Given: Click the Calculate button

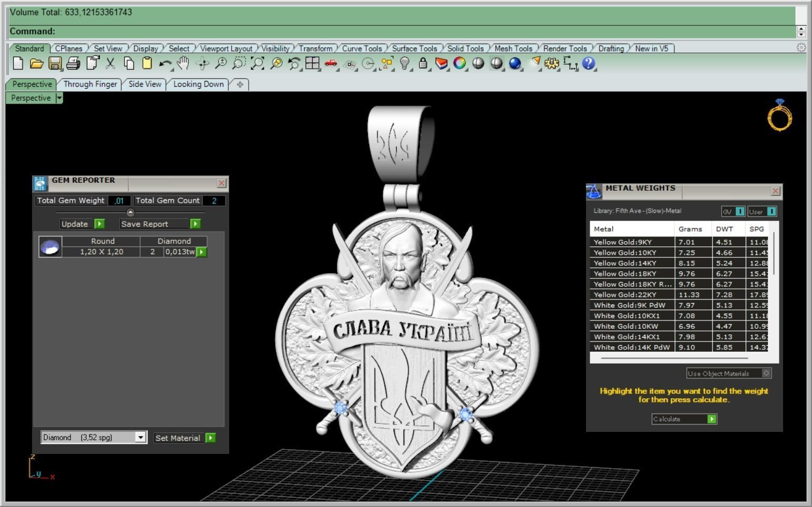Looking at the screenshot, I should click(684, 419).
